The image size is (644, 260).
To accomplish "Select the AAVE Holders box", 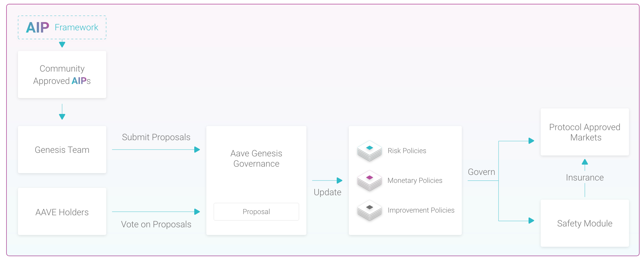I will (x=62, y=211).
